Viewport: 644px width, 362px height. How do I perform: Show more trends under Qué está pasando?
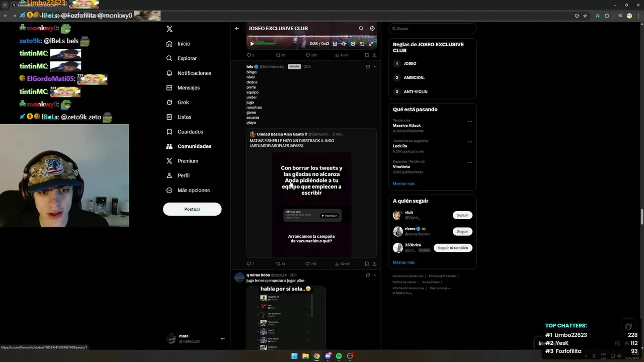point(404,184)
